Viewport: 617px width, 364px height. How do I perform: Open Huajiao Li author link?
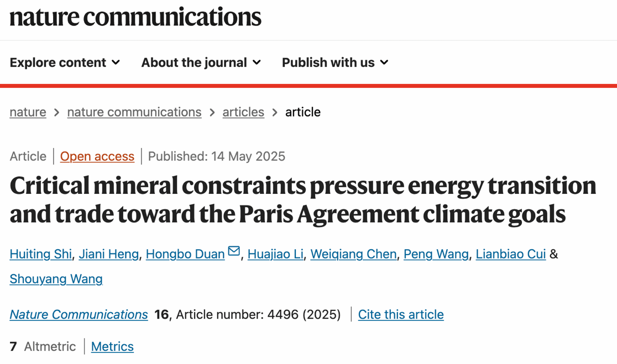[x=275, y=254]
